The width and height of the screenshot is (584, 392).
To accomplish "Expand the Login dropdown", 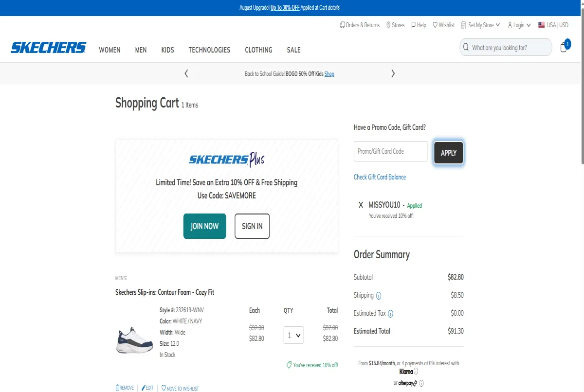I will pos(519,25).
